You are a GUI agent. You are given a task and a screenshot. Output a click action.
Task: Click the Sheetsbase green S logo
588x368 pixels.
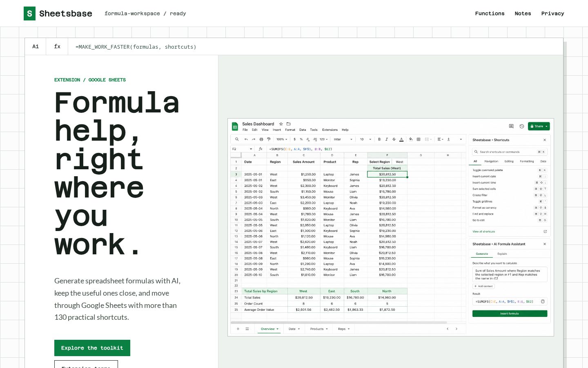point(29,13)
